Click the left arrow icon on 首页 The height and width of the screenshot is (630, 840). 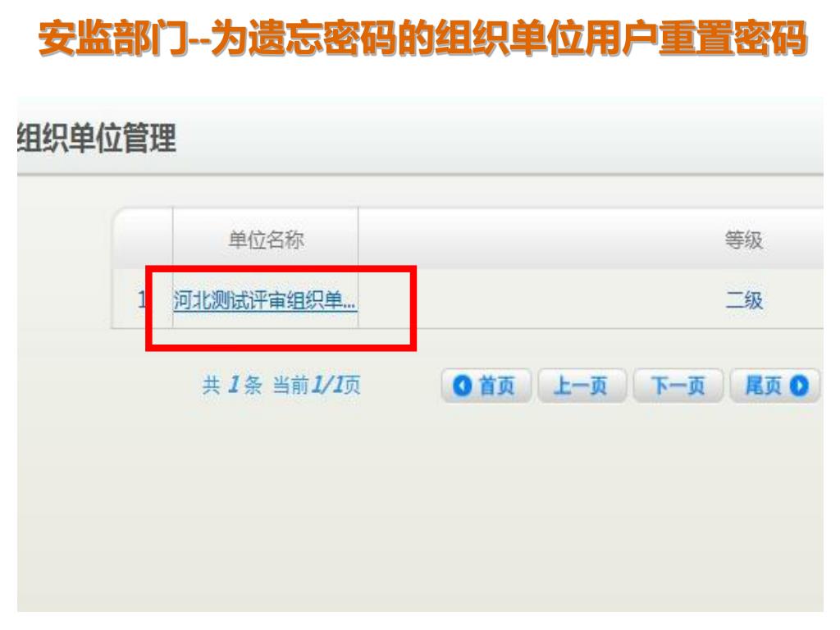pyautogui.click(x=462, y=386)
